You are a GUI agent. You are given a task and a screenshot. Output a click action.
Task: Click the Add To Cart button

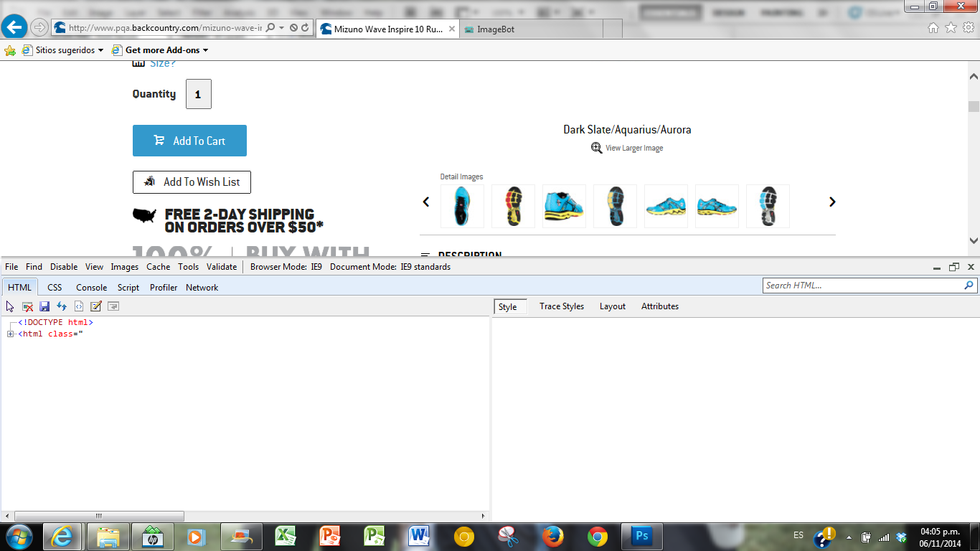tap(189, 141)
